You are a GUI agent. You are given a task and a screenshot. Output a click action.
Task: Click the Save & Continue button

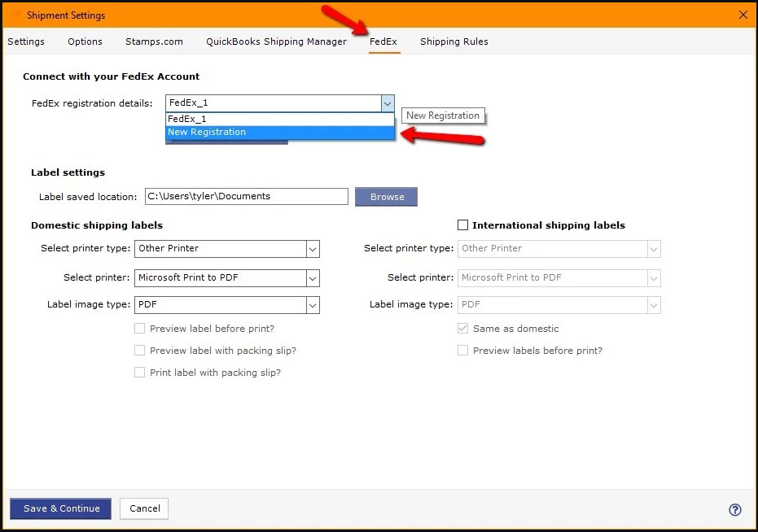click(x=61, y=508)
